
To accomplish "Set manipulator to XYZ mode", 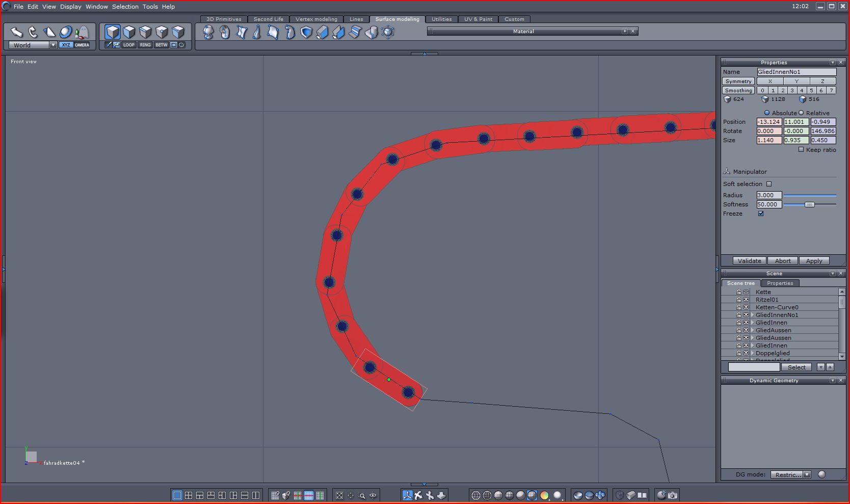I will [66, 45].
